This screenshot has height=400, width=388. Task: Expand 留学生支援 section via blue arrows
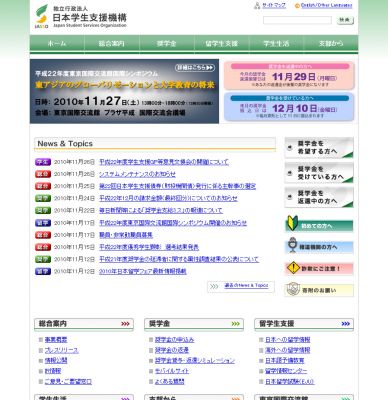click(346, 324)
